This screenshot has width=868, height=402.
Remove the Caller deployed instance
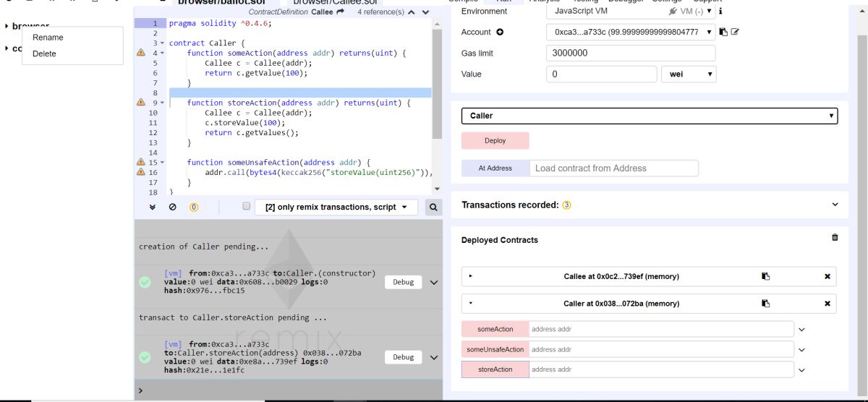tap(827, 304)
